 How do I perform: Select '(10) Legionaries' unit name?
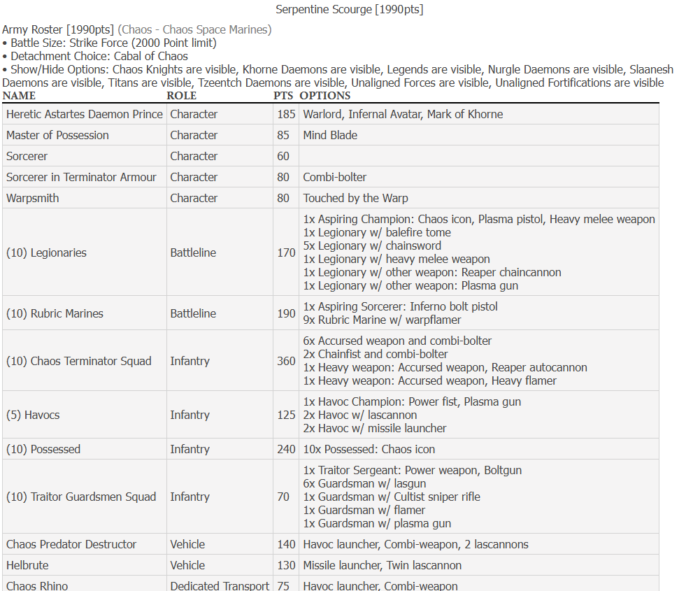[46, 252]
